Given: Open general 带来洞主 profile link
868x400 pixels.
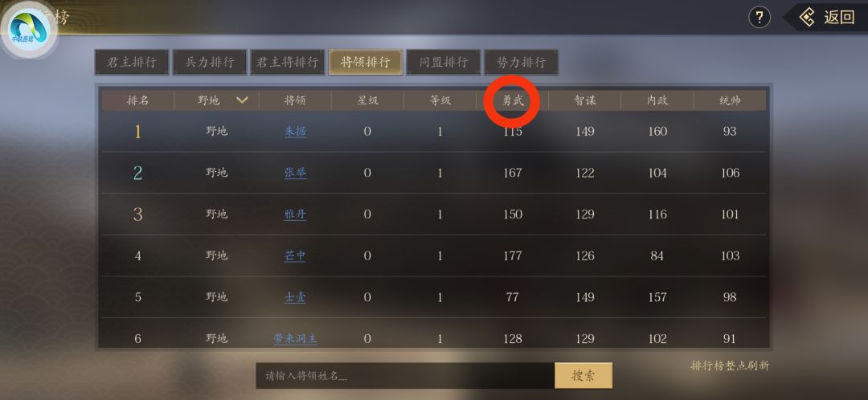Looking at the screenshot, I should (295, 339).
